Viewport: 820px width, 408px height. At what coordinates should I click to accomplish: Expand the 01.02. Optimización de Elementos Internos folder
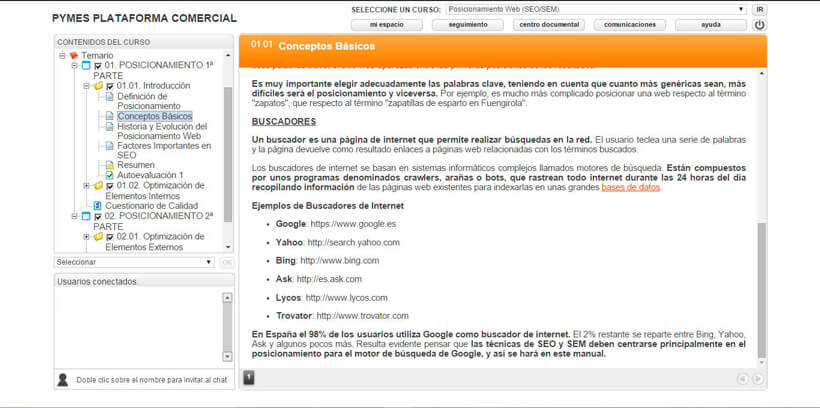coord(86,186)
